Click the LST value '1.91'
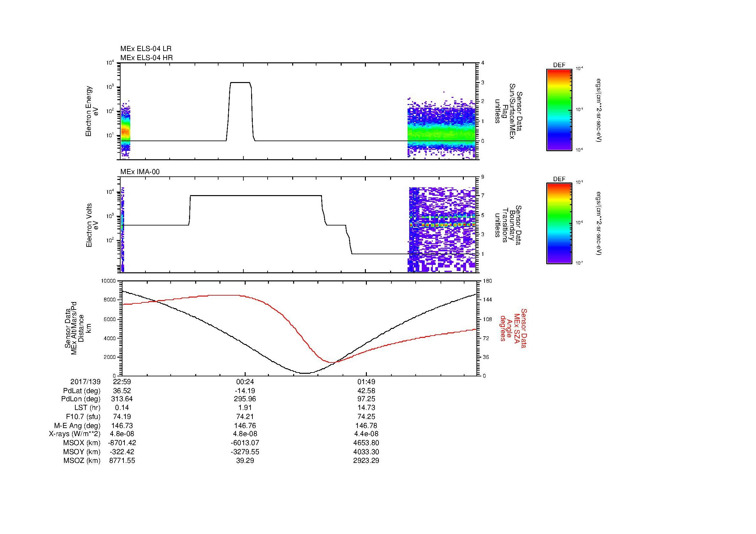756x534 pixels. pyautogui.click(x=245, y=407)
